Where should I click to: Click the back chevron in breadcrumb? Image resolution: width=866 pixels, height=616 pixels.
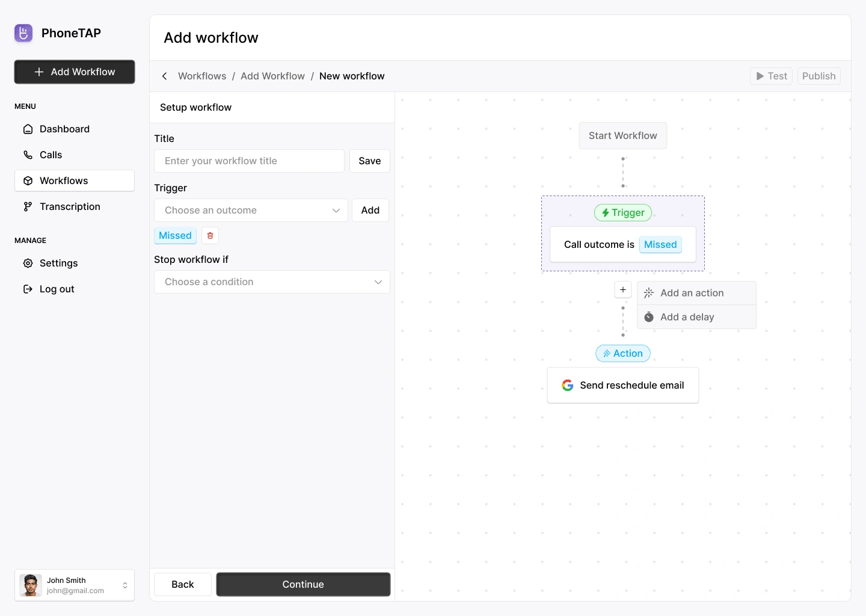tap(164, 76)
